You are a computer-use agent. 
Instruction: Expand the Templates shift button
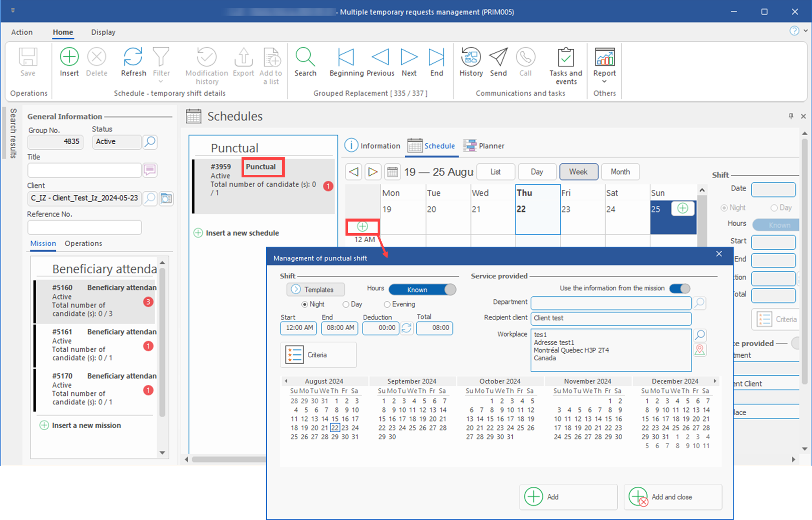coord(315,290)
